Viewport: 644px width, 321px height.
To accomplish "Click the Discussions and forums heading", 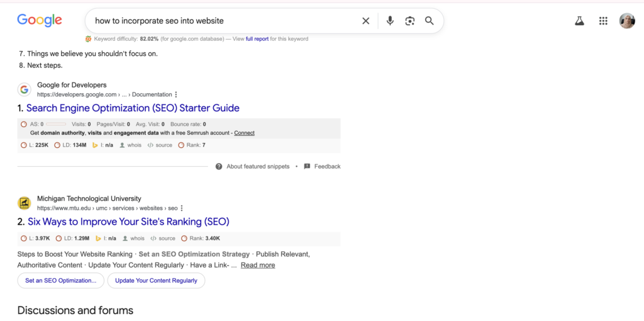I will (x=75, y=310).
